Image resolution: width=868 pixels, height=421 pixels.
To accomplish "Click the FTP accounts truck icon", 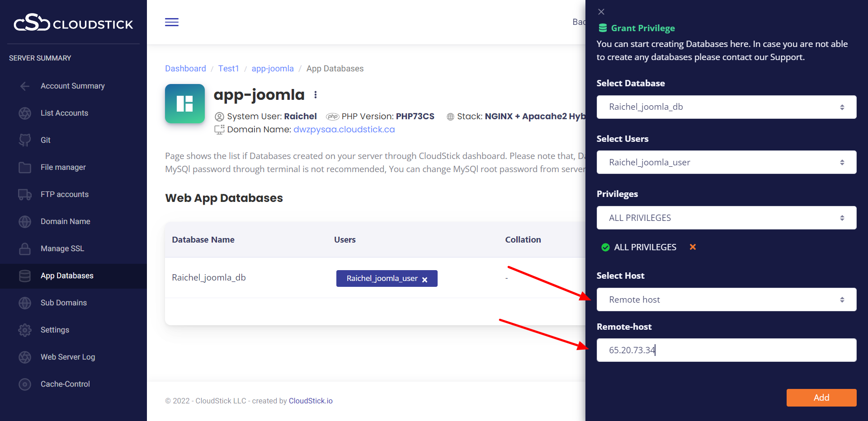I will (x=25, y=195).
